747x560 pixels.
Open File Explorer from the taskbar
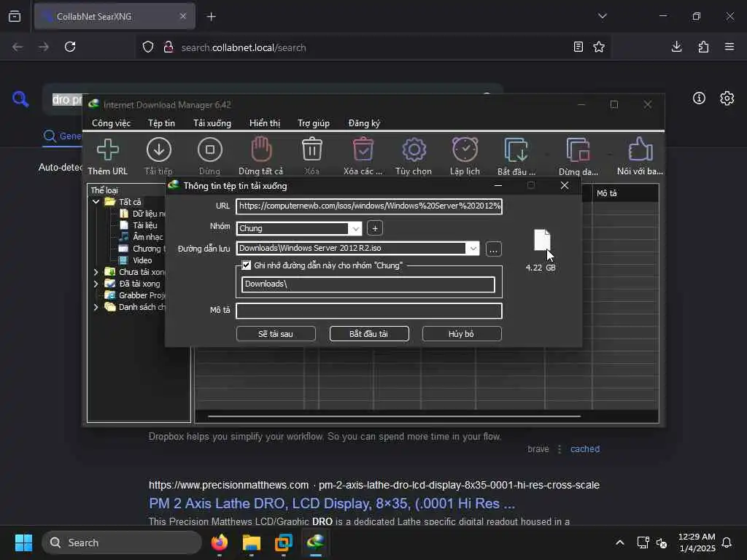(x=252, y=542)
